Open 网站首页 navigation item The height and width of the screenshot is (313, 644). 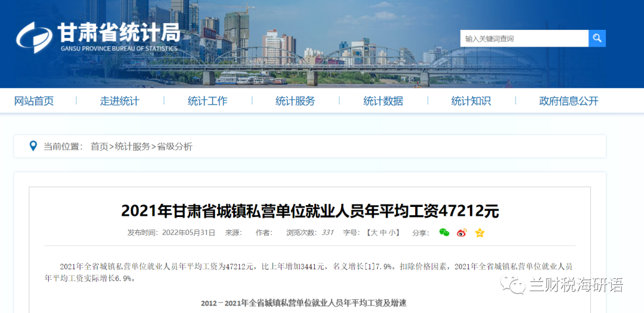[x=34, y=101]
